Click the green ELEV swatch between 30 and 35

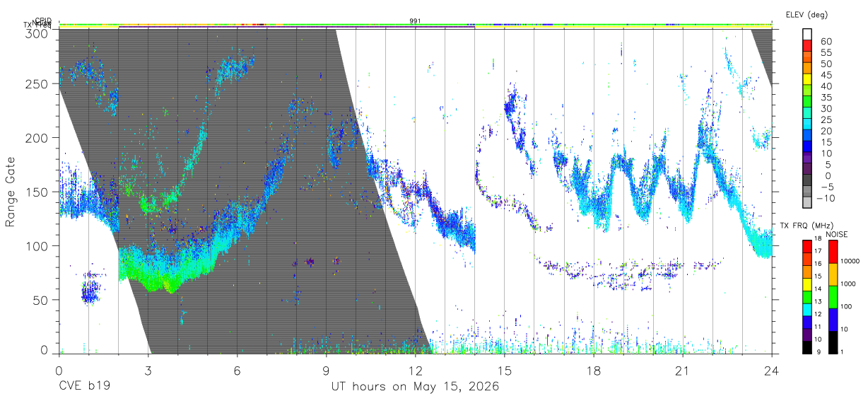[x=807, y=103]
